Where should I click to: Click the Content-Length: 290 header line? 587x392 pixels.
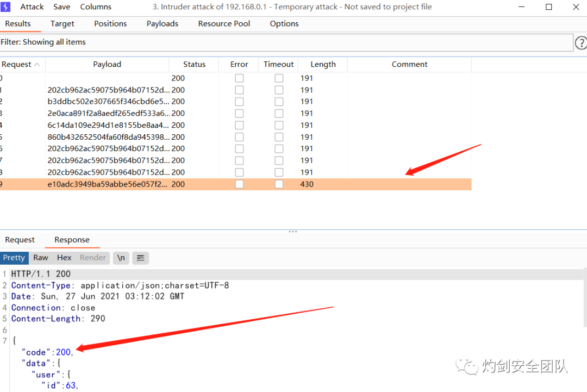(x=58, y=319)
